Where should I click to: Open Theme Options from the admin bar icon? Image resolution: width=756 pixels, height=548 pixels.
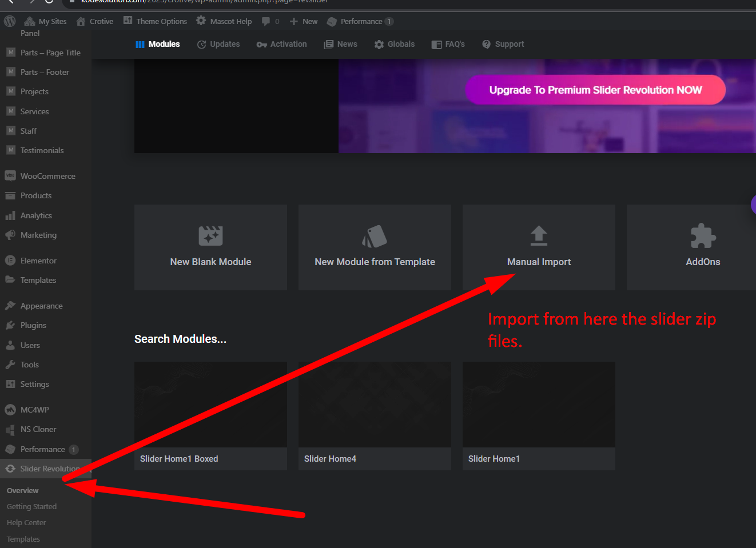click(x=128, y=21)
